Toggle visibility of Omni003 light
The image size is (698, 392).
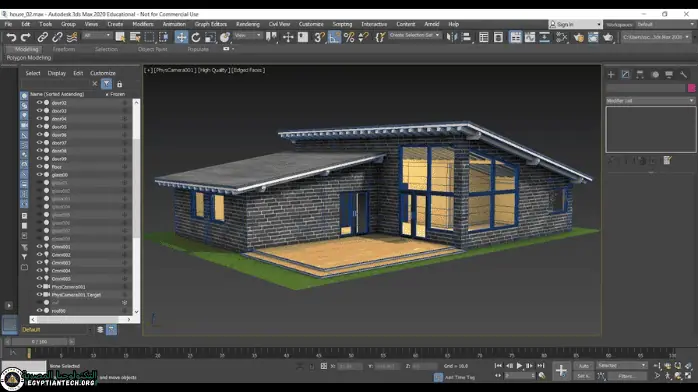point(39,263)
